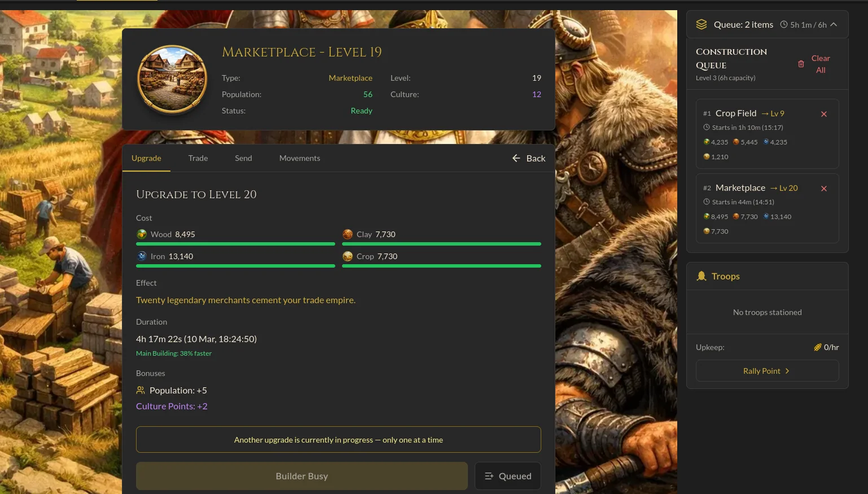Screen dimensions: 868x494
Task: Click the duration 4h 17m 22s text
Action: pyautogui.click(x=196, y=339)
